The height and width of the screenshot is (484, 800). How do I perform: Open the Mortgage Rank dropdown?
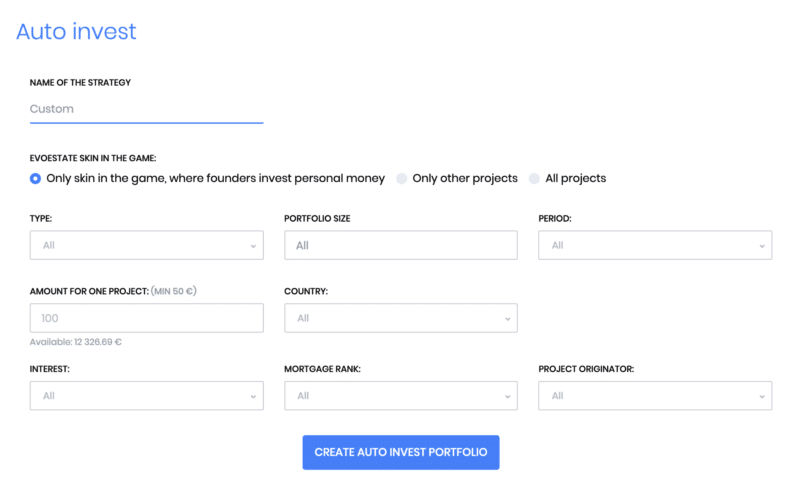pos(401,396)
